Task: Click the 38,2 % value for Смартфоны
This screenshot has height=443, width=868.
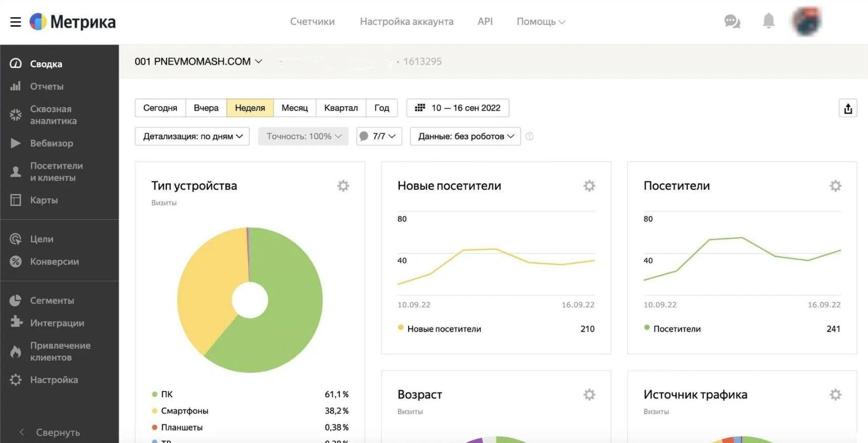Action: [x=337, y=411]
